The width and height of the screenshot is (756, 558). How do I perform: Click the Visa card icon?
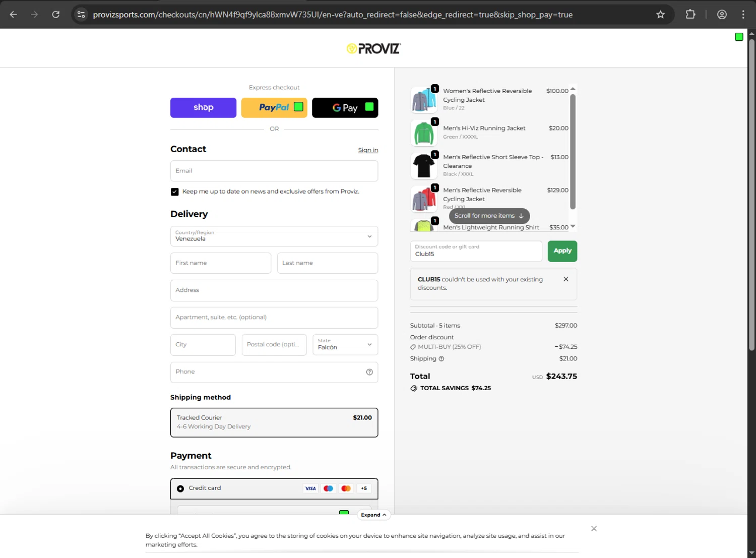click(x=310, y=488)
